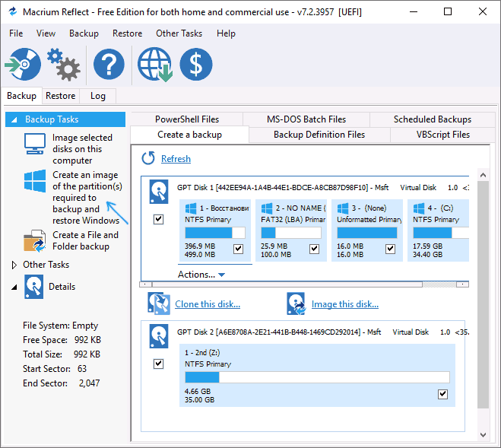
Task: Select the Backup main tab
Action: tap(22, 96)
